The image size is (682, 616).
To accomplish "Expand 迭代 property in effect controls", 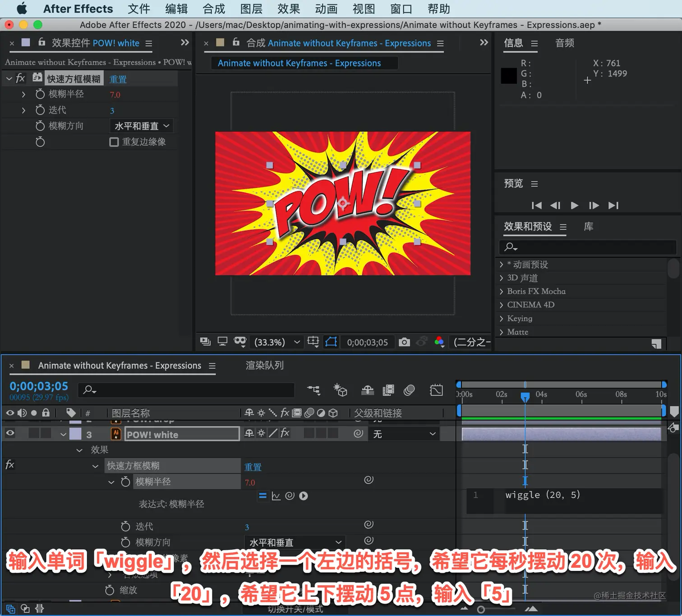I will [x=23, y=110].
